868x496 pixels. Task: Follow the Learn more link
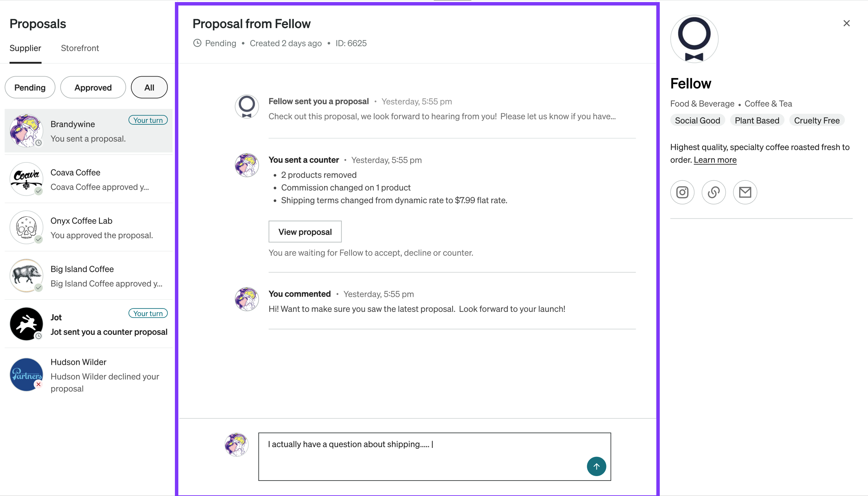coord(715,160)
